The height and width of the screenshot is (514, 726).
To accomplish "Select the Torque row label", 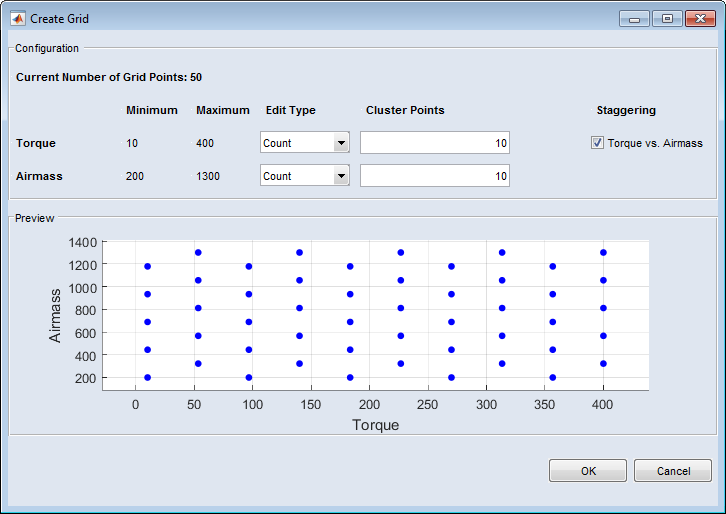I will click(x=36, y=143).
